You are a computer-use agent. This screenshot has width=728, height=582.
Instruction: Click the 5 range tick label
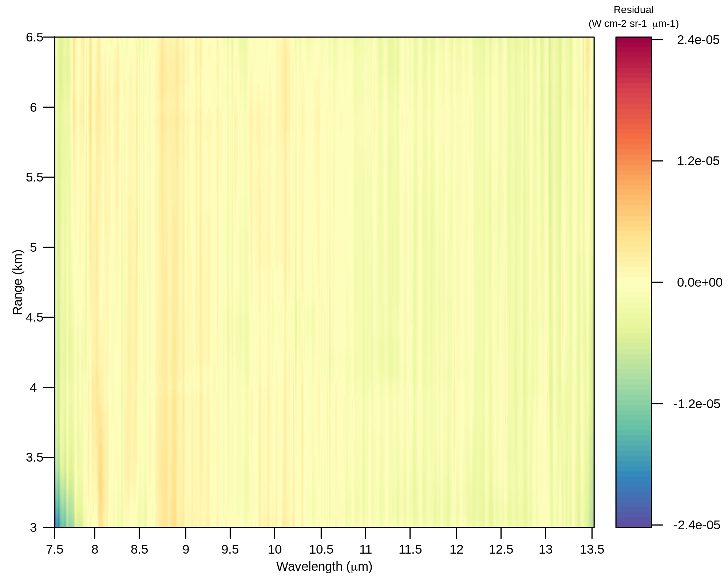tap(33, 248)
